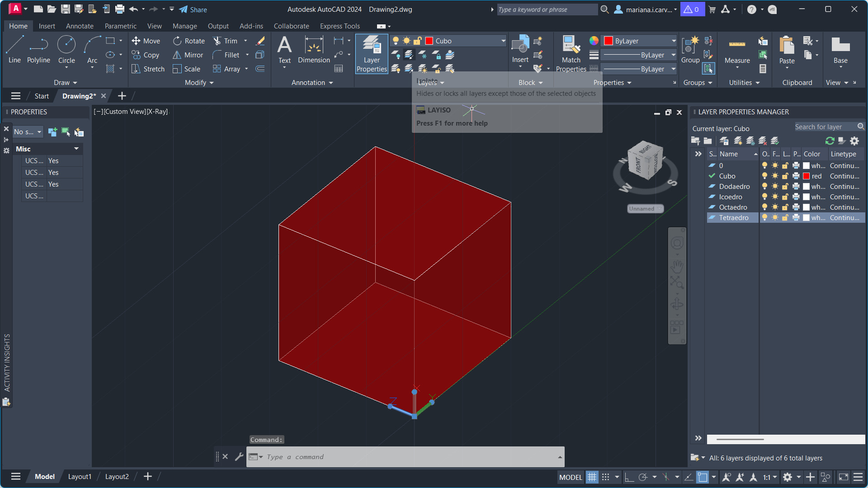Toggle lock icon on Octaedro layer
Viewport: 868px width, 488px height.
(785, 207)
